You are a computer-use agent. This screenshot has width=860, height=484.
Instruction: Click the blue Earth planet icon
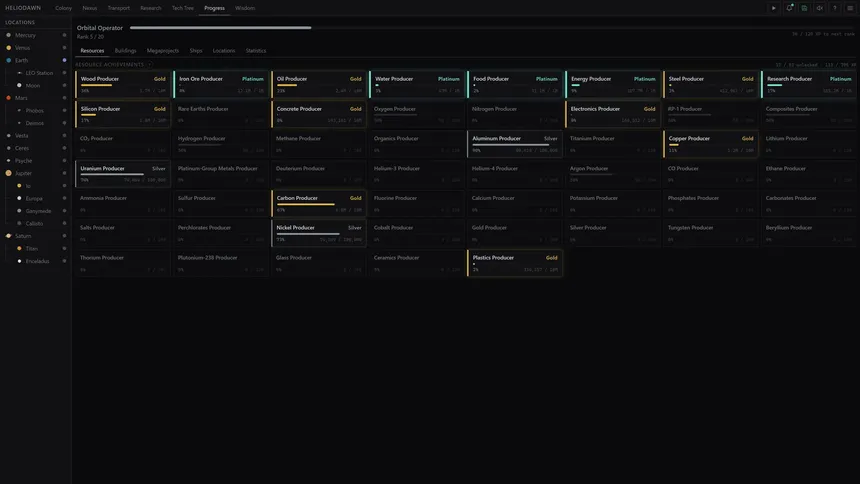click(x=8, y=60)
